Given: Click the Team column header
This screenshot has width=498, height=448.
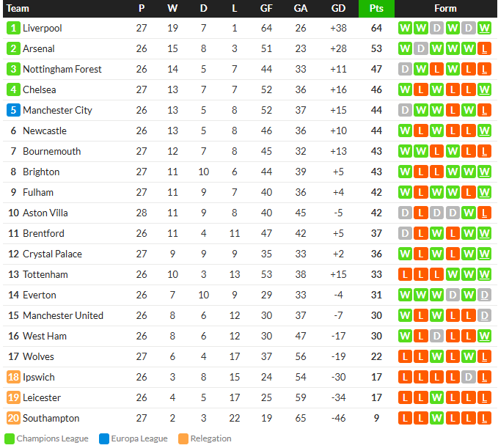Looking at the screenshot, I should [x=18, y=9].
